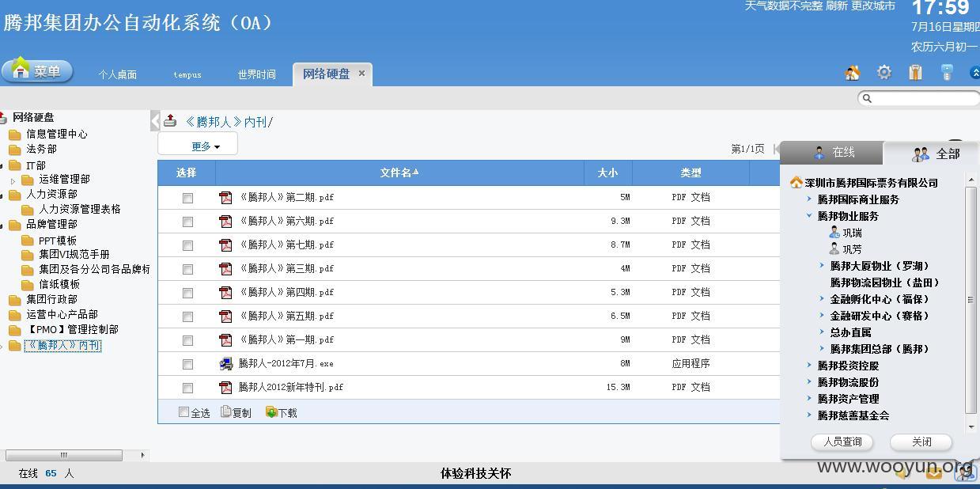Open the 菜单 main menu button

tap(37, 70)
